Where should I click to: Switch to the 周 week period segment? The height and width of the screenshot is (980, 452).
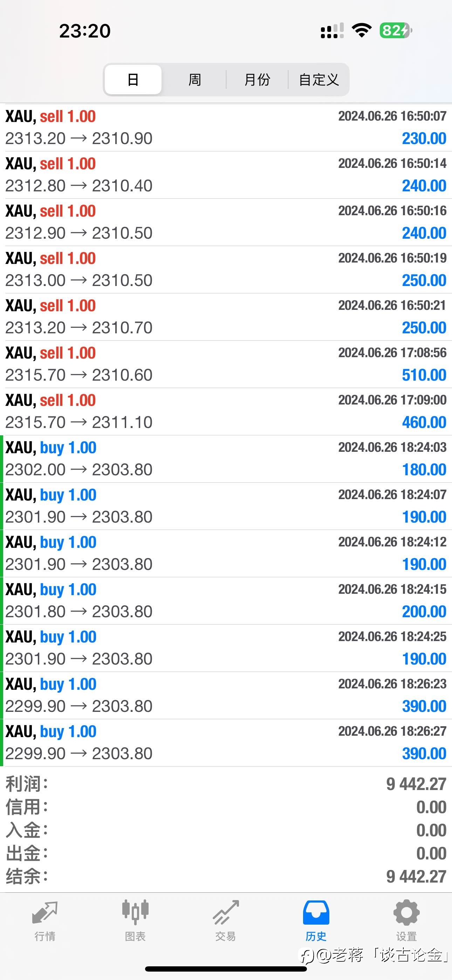(194, 80)
